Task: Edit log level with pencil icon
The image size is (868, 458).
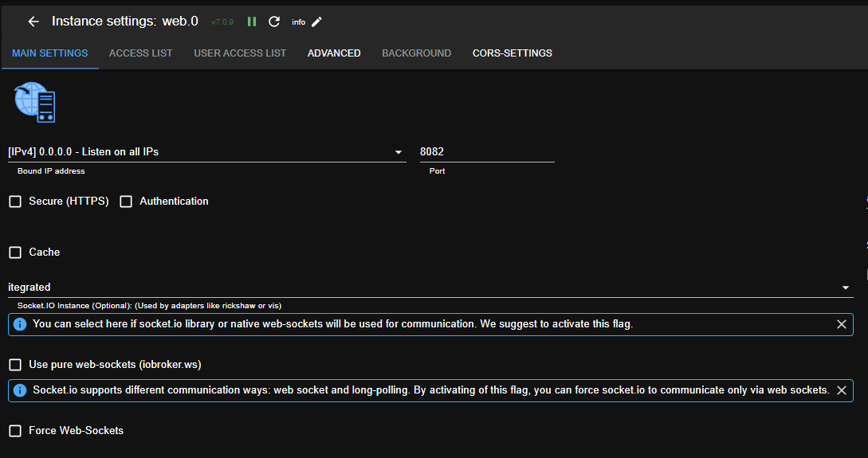Action: point(316,22)
